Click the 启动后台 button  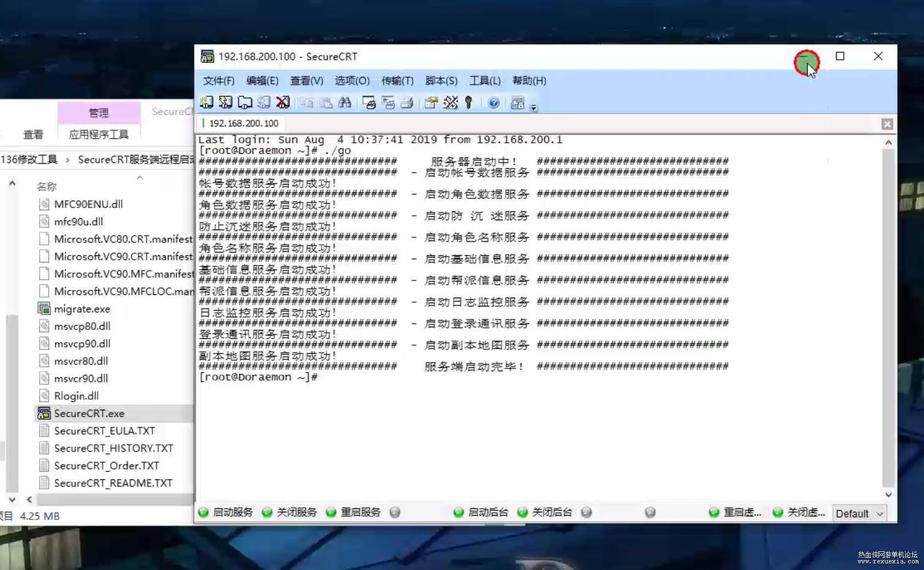481,512
